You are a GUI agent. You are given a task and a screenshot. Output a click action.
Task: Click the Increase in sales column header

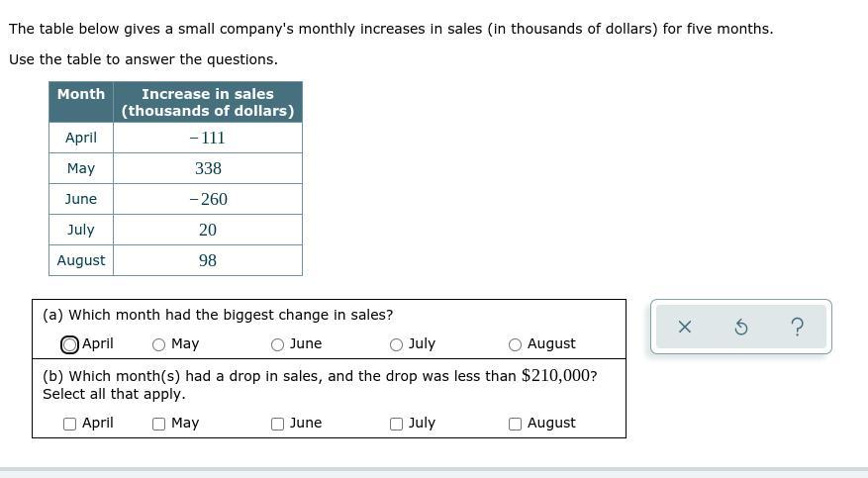[x=208, y=102]
